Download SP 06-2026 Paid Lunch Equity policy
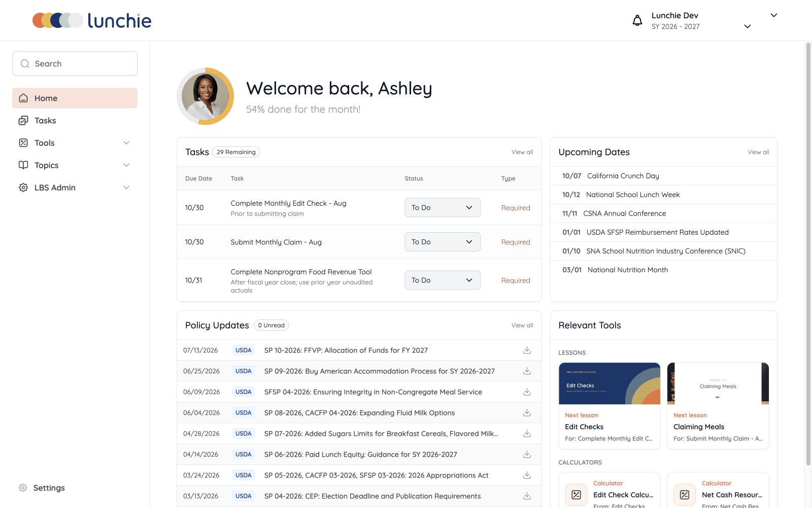This screenshot has height=508, width=812. 527,454
